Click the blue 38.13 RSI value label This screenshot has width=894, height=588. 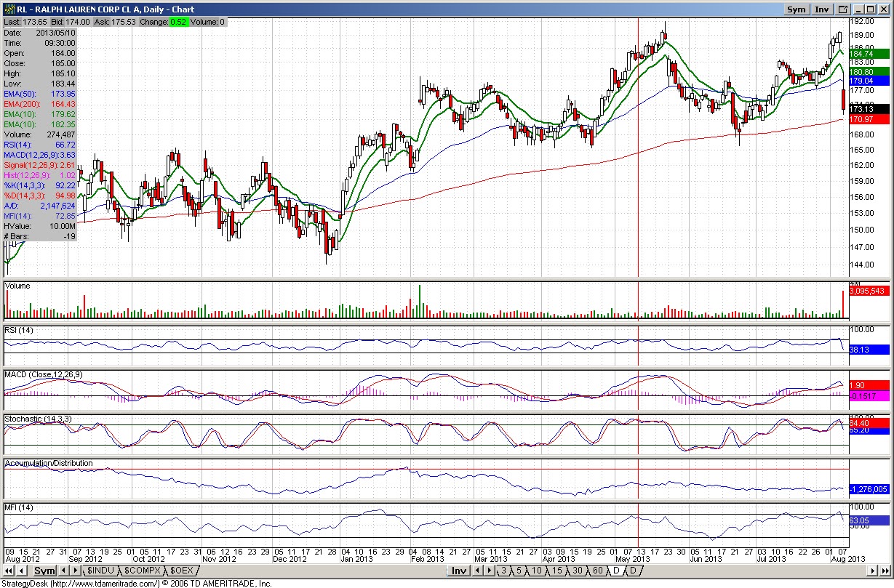[869, 350]
